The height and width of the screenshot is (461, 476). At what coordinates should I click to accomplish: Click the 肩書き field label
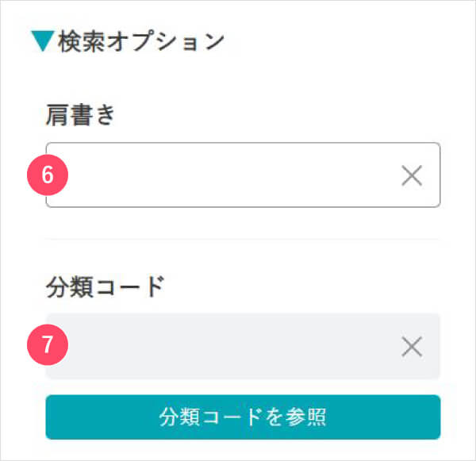click(x=80, y=115)
